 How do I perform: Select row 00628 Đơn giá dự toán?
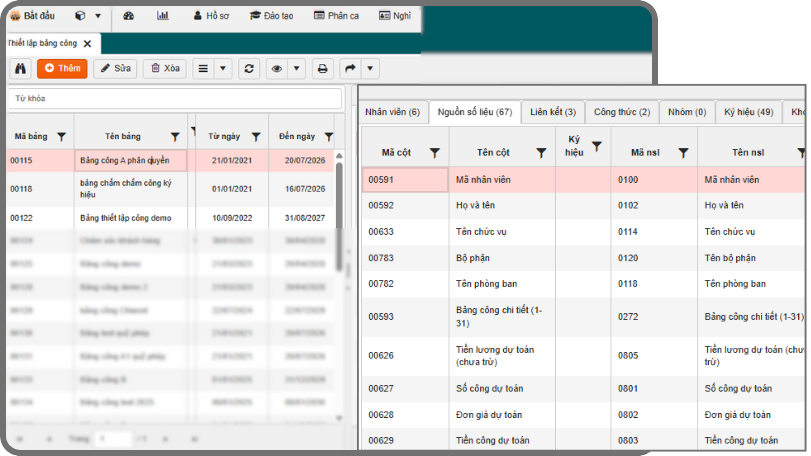pos(583,415)
